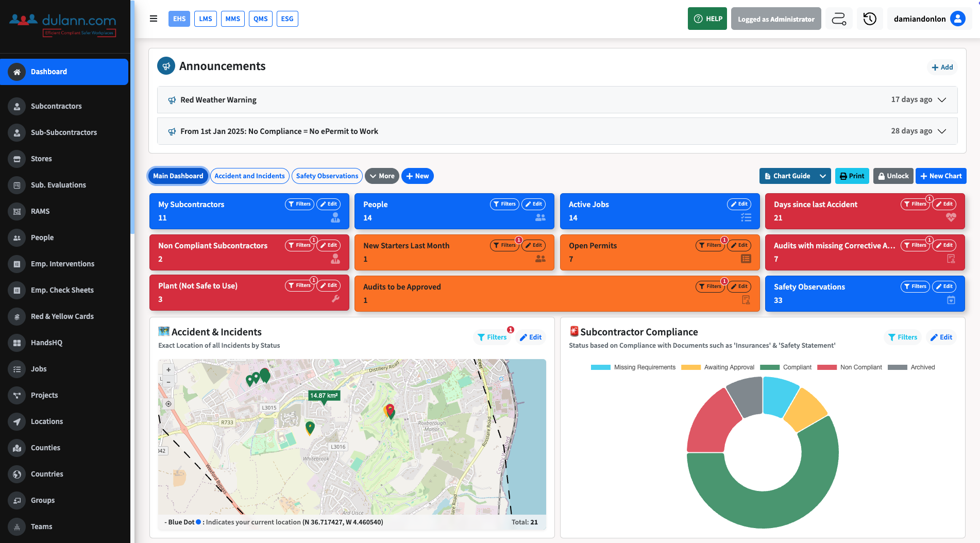Image resolution: width=980 pixels, height=543 pixels.
Task: Open Sub. Evaluations page
Action: pyautogui.click(x=58, y=185)
